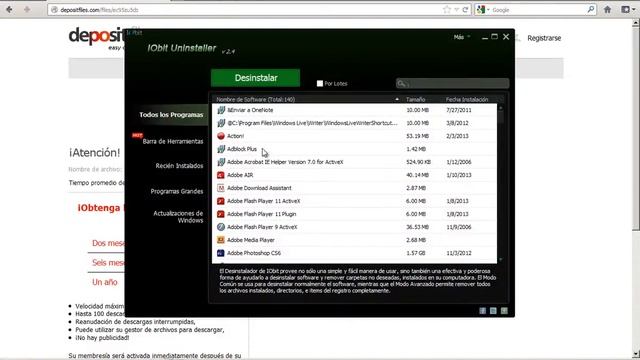640x360 pixels.
Task: Click the share icon in uninstaller footer
Action: click(504, 311)
